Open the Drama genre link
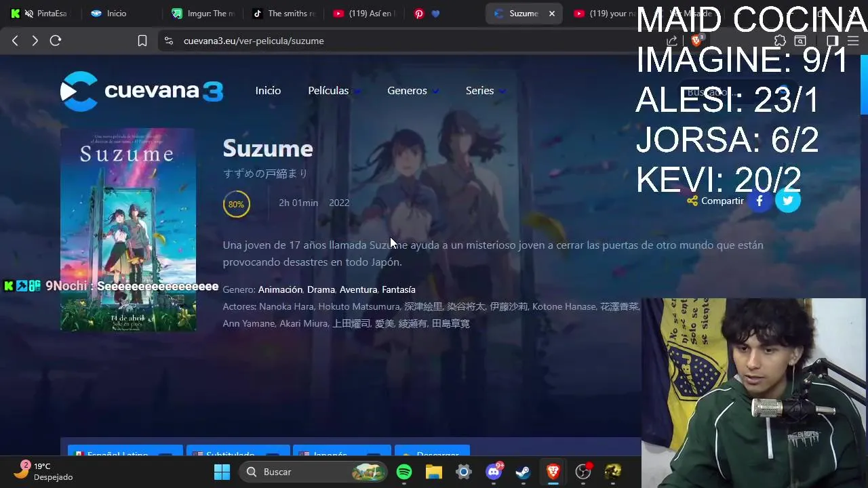Screen dimensions: 868x488 tap(321, 289)
